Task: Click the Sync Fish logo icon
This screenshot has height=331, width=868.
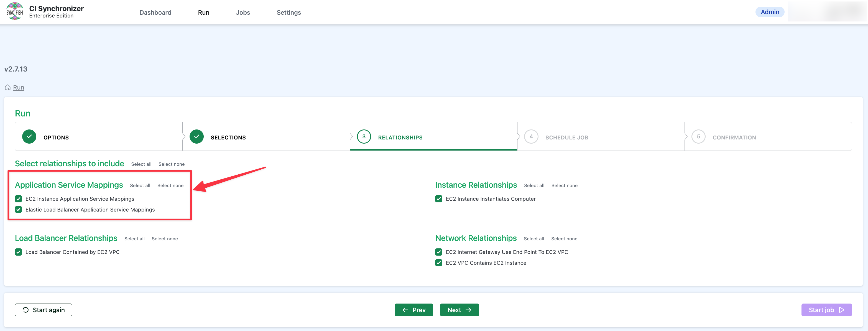Action: point(14,11)
